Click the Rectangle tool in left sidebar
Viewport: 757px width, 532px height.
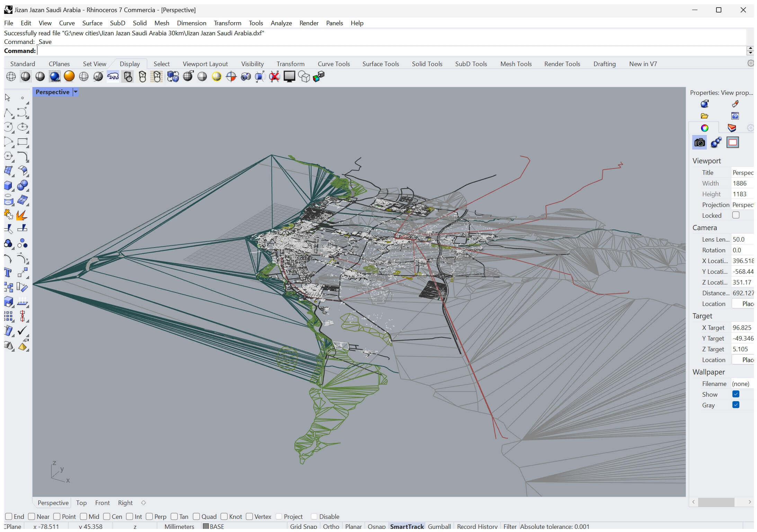[23, 142]
